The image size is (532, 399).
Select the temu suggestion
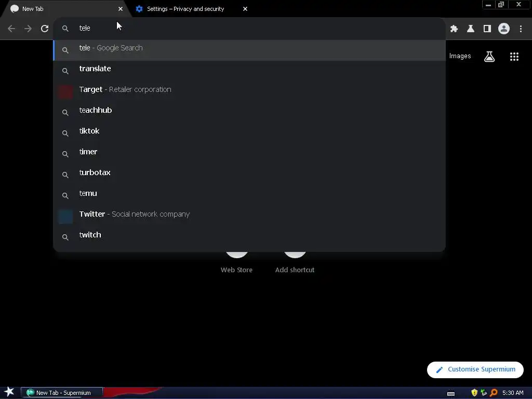(249, 195)
